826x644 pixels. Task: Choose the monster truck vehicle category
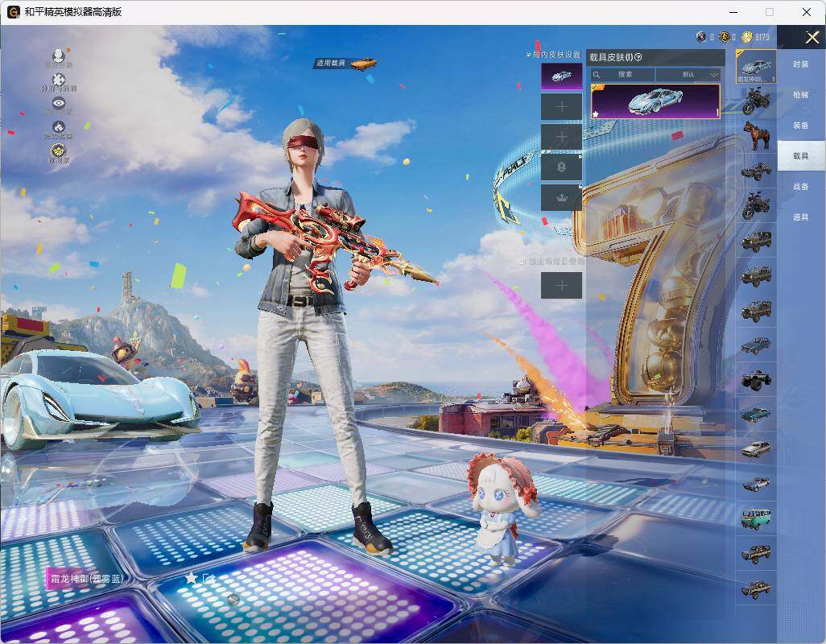pos(756,379)
